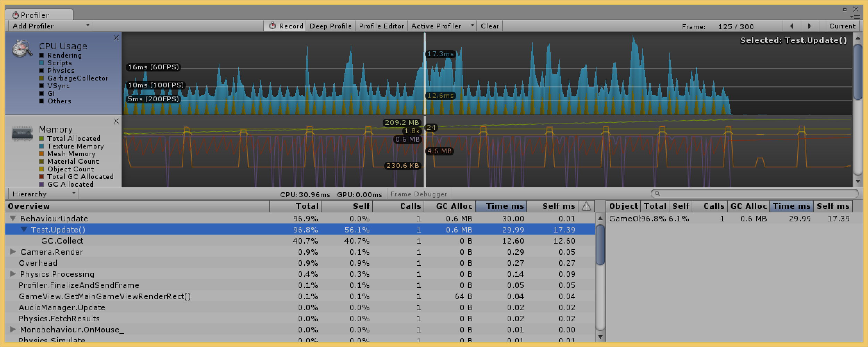Click the Memory chip icon
This screenshot has width=868, height=347.
point(22,134)
